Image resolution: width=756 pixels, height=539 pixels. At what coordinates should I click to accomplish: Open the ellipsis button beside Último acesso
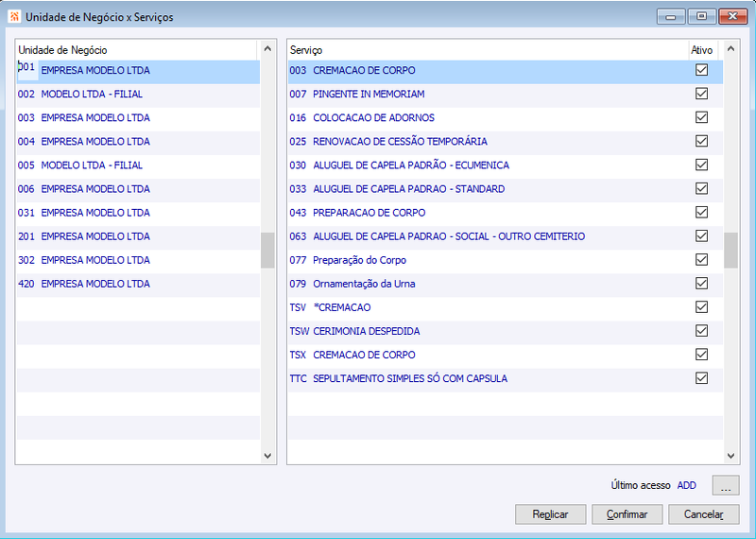(726, 485)
